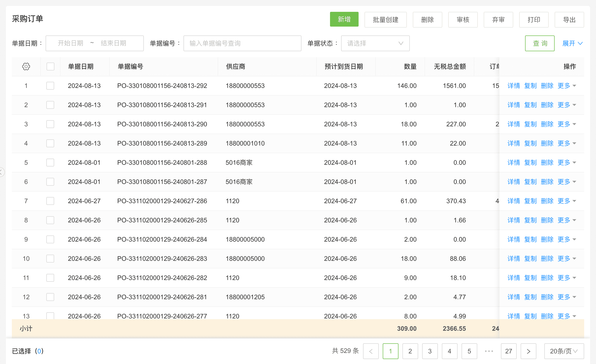Click the 打印 print button

(534, 20)
